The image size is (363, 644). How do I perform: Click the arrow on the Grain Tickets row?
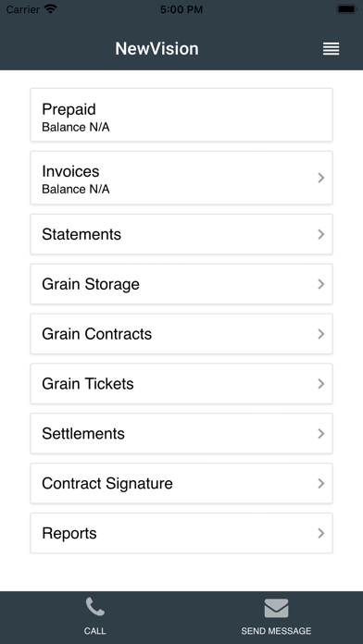321,384
